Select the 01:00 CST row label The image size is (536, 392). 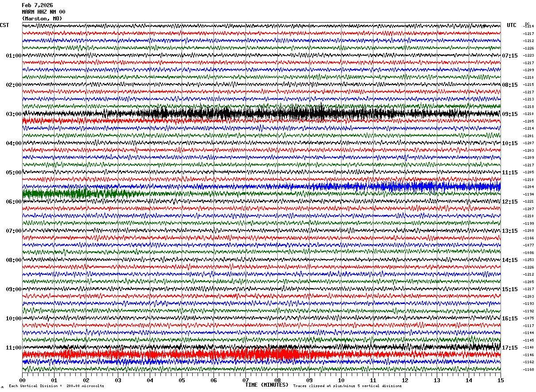coord(14,56)
